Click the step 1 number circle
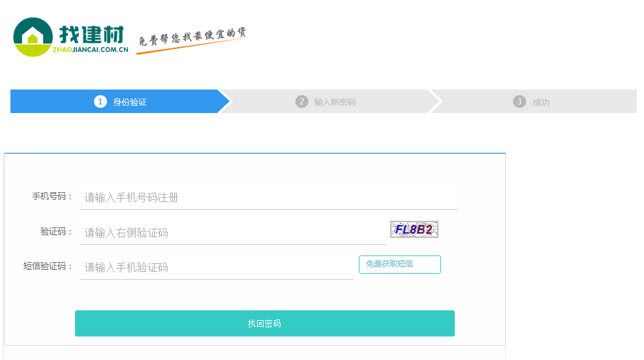This screenshot has height=360, width=644. (100, 101)
